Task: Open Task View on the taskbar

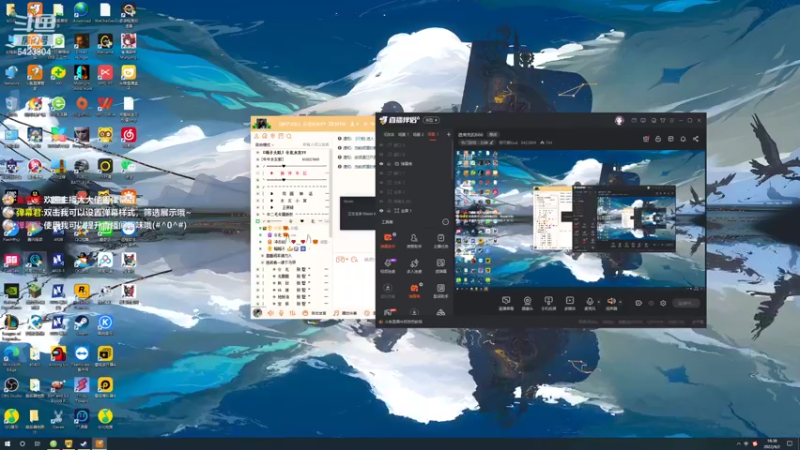Action: pyautogui.click(x=37, y=444)
